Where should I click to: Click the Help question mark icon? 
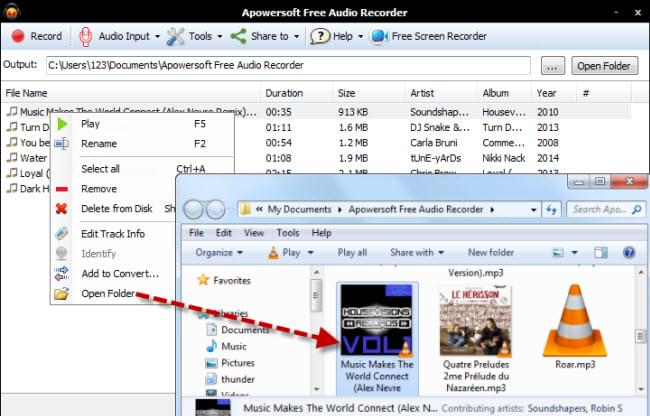click(x=320, y=36)
